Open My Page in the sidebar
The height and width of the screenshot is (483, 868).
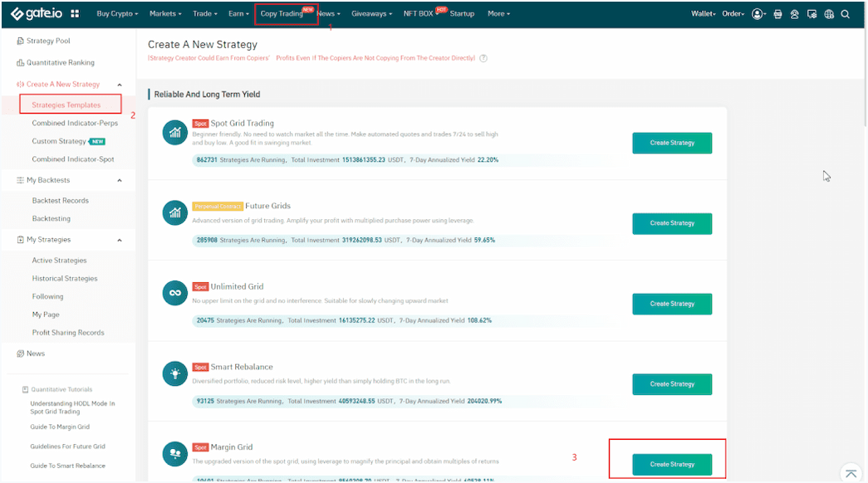(46, 315)
